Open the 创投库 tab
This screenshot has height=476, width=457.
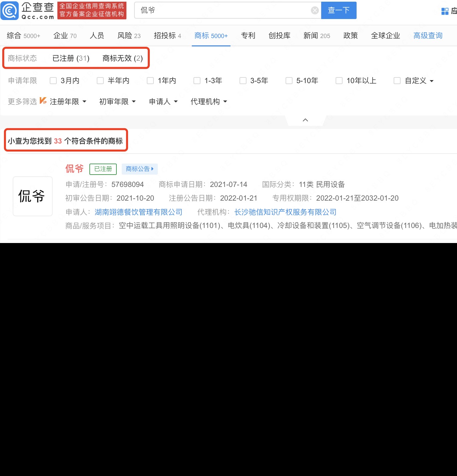(280, 36)
